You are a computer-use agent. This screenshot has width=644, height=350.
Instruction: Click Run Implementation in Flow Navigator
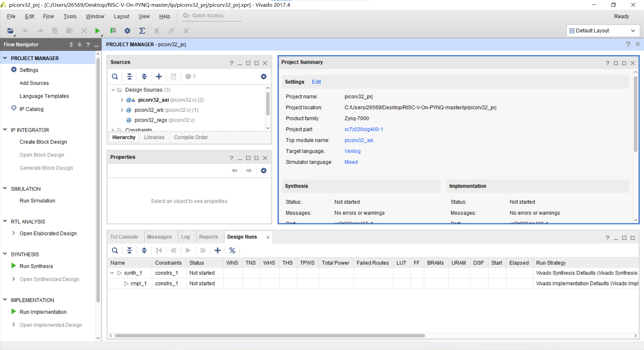click(43, 312)
